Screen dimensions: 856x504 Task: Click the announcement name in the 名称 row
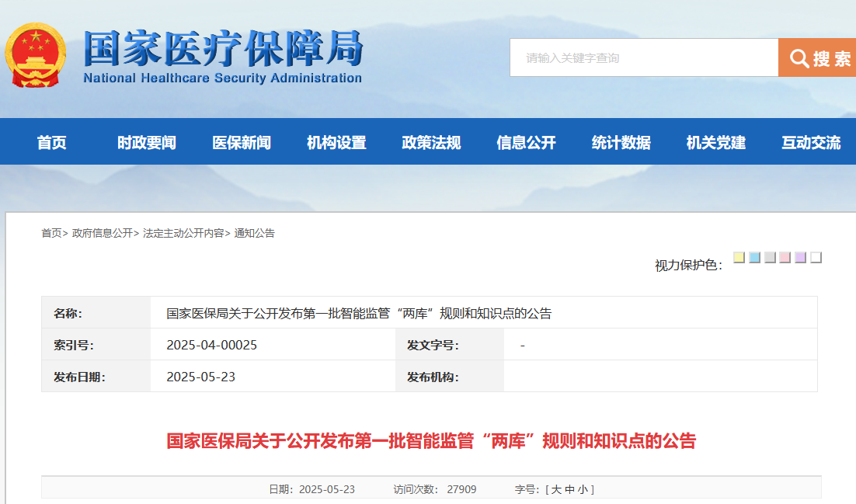point(359,314)
